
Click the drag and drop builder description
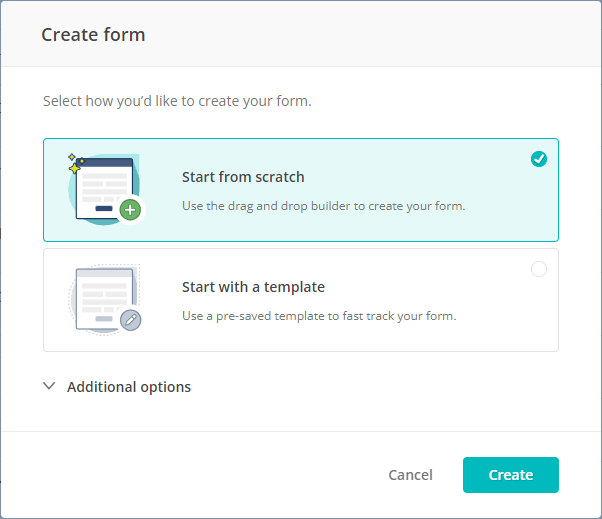(x=324, y=206)
